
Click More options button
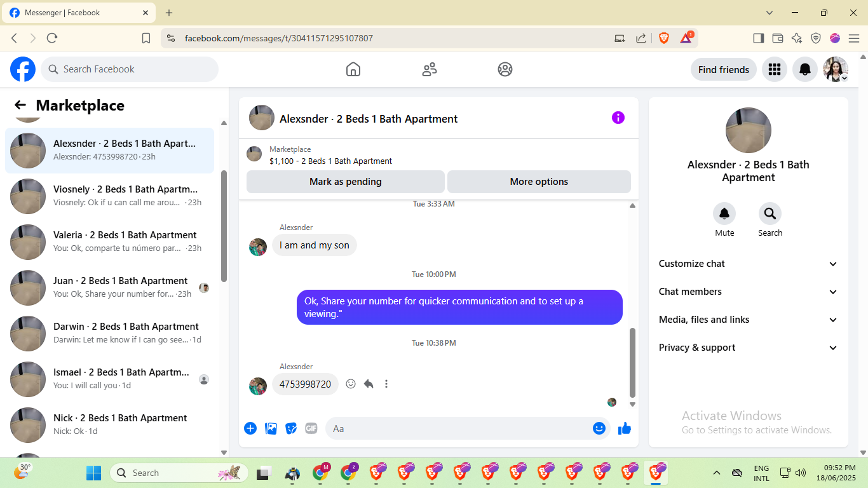click(x=539, y=182)
